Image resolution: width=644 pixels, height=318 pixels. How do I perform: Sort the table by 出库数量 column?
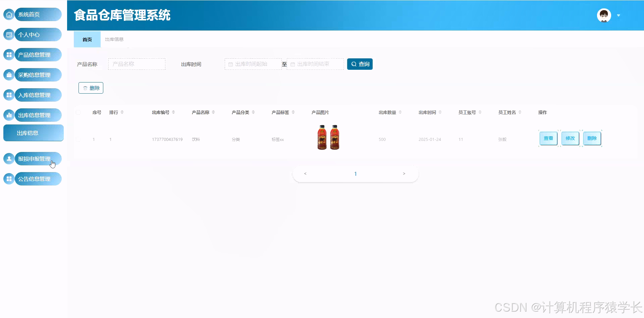[x=400, y=112]
